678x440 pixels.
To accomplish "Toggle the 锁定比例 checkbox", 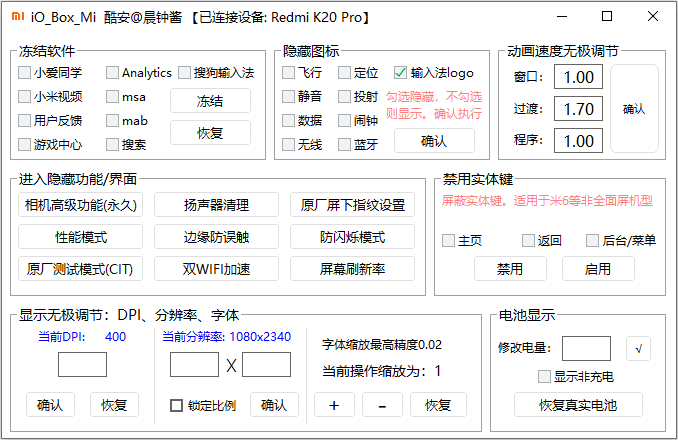I will pyautogui.click(x=176, y=405).
